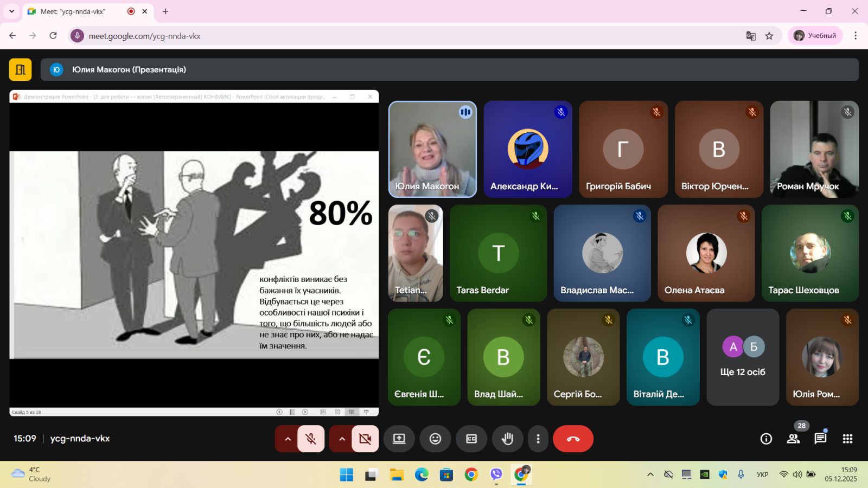Open the emoji reactions panel
This screenshot has height=488, width=868.
[435, 439]
